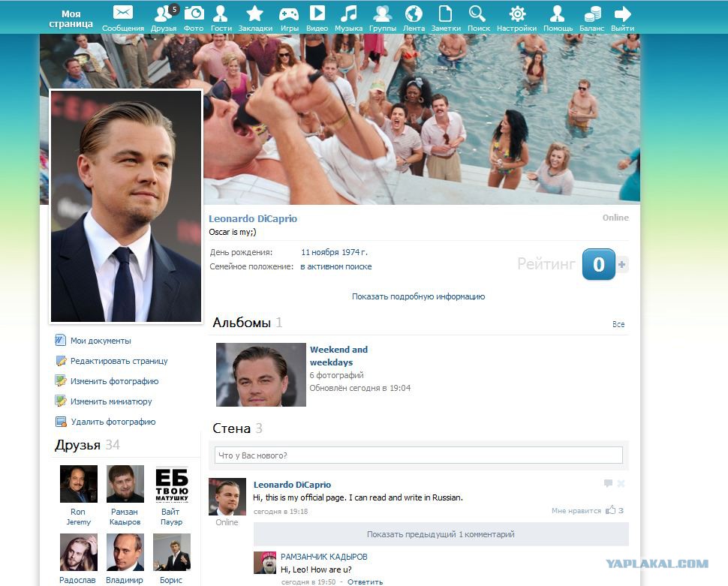Open Мои документы link
Screen dimensions: 728x586
point(101,341)
